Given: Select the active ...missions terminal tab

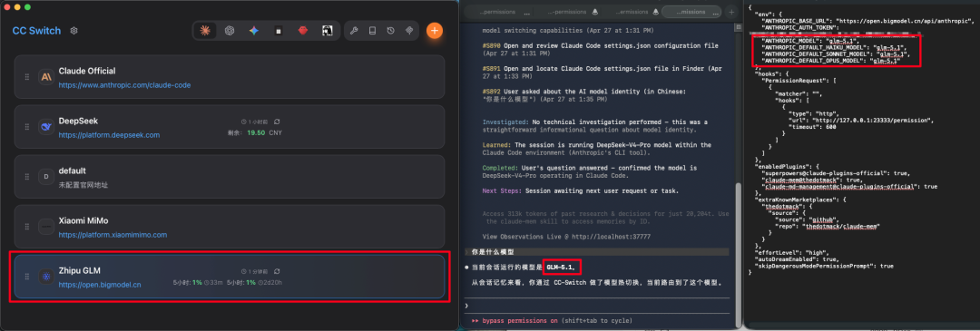Looking at the screenshot, I should point(691,12).
